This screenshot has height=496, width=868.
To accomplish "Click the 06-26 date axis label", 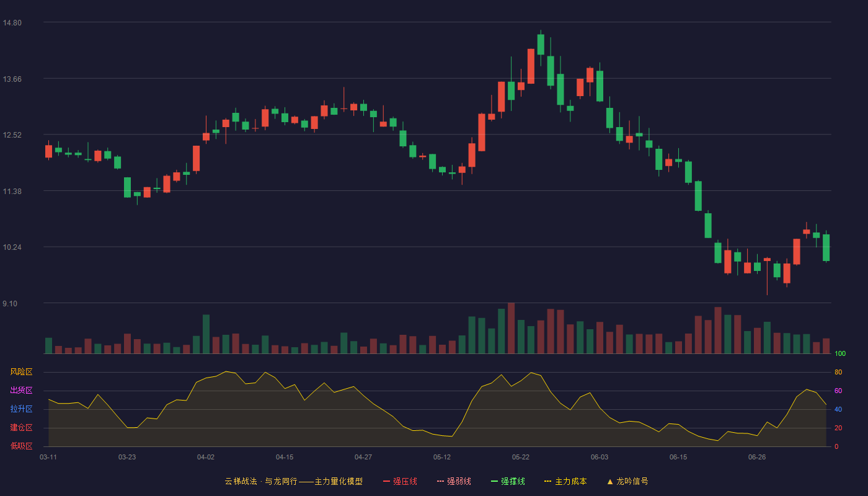I will point(757,457).
